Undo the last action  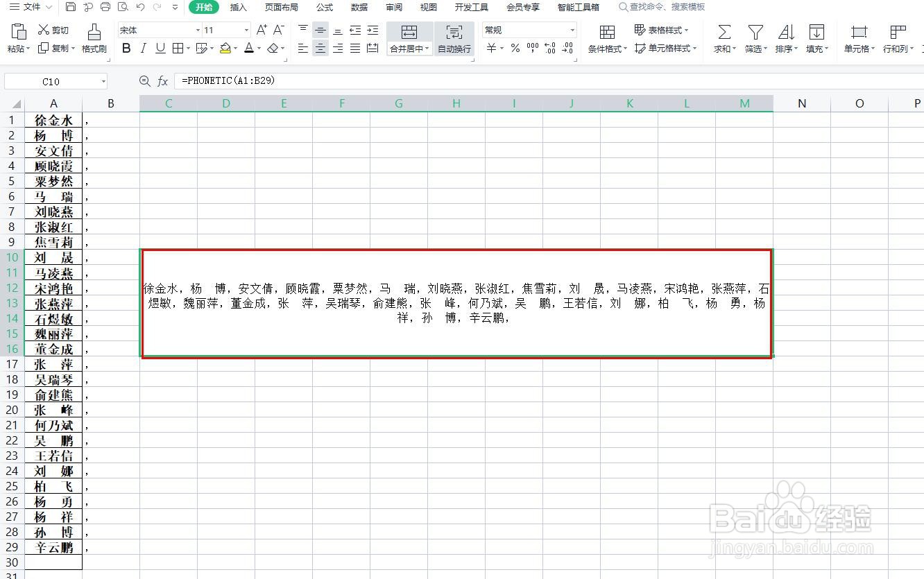click(x=140, y=7)
